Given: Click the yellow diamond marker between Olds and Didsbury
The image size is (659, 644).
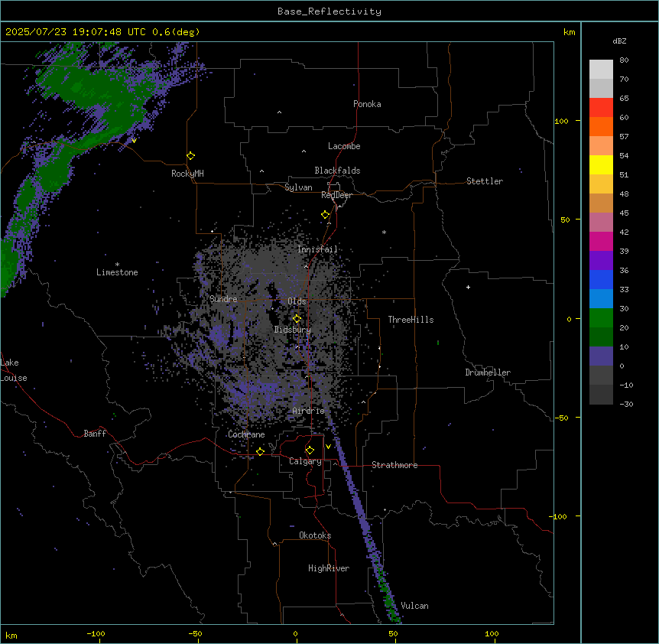Looking at the screenshot, I should [297, 319].
